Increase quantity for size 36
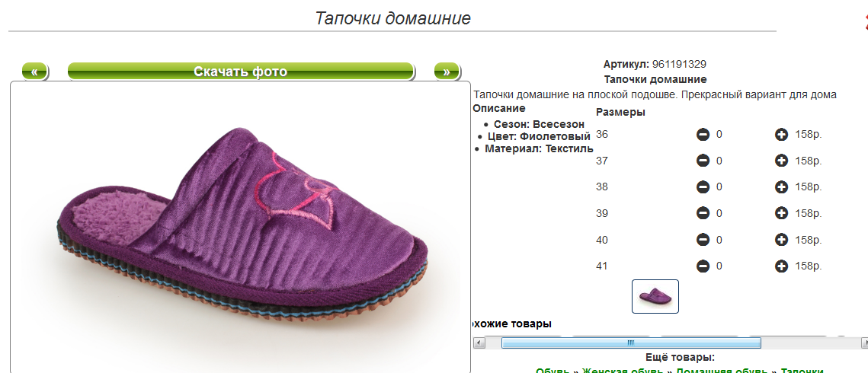Screen dimensions: 868x373 tap(781, 134)
